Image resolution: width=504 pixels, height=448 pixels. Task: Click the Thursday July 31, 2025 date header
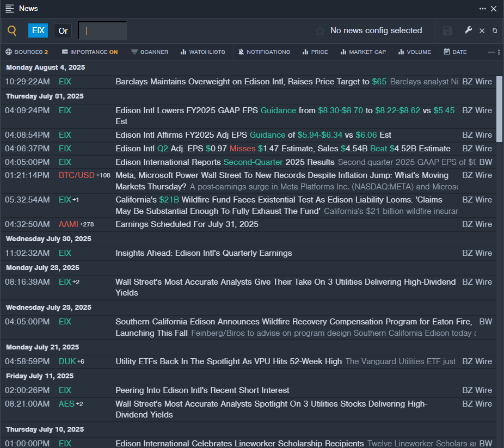[45, 96]
